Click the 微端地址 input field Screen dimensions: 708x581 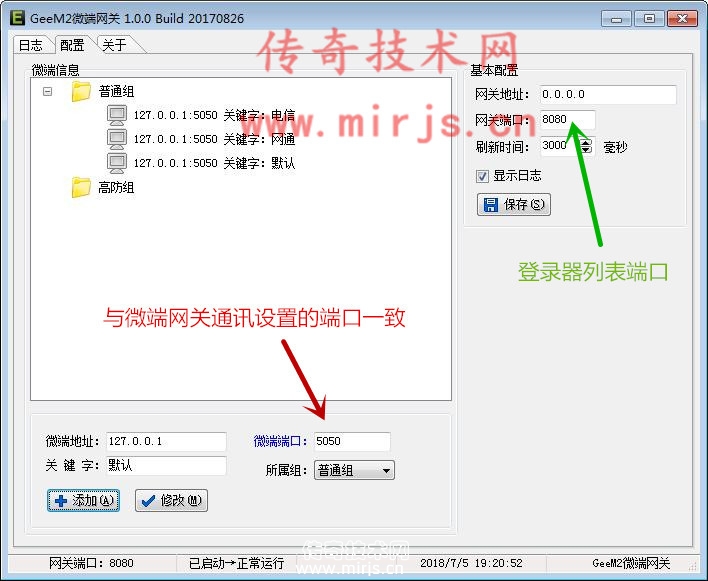pos(166,441)
